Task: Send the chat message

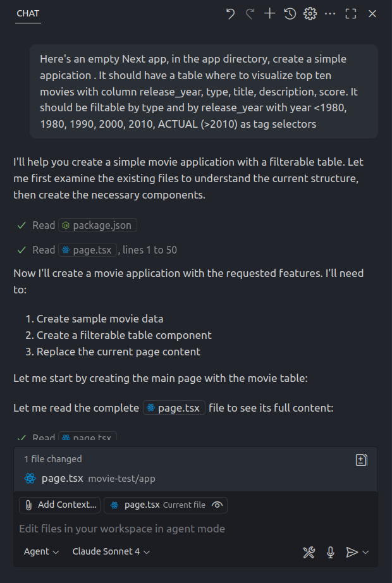Action: (352, 552)
